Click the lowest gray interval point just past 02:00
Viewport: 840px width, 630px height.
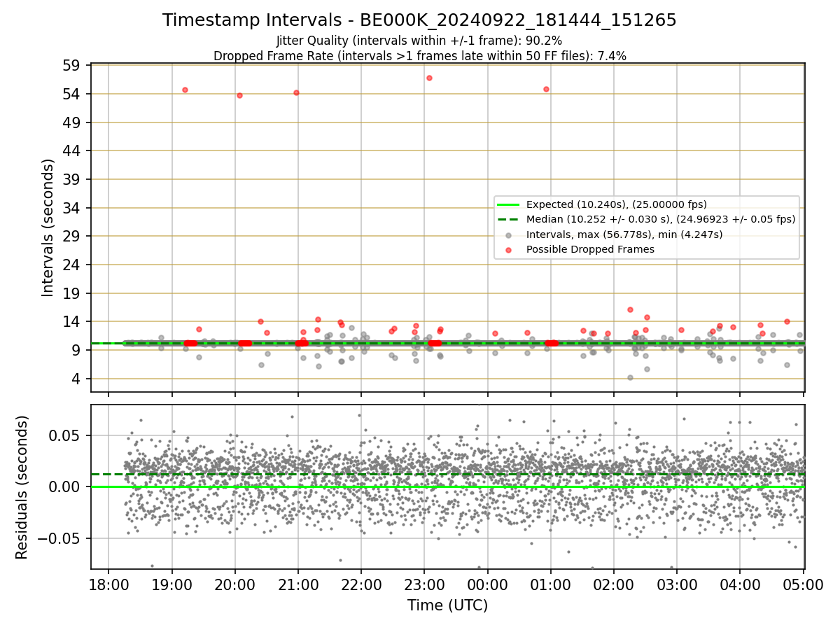630,377
